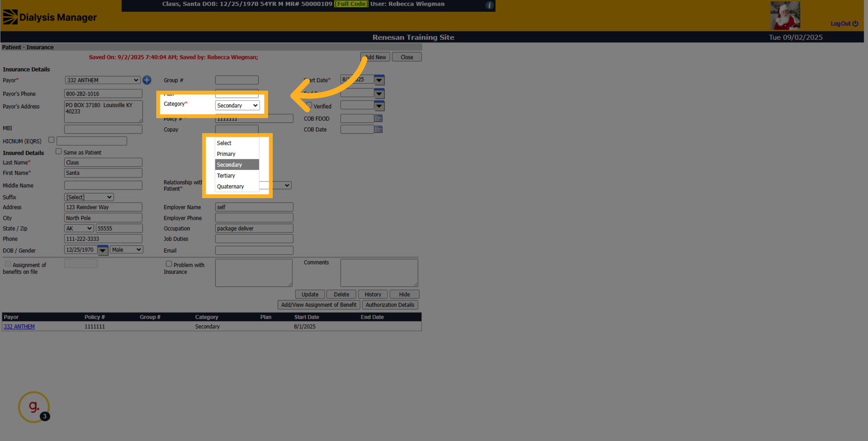868x441 pixels.
Task: Click the Santa patient photo thumbnail
Action: [785, 15]
